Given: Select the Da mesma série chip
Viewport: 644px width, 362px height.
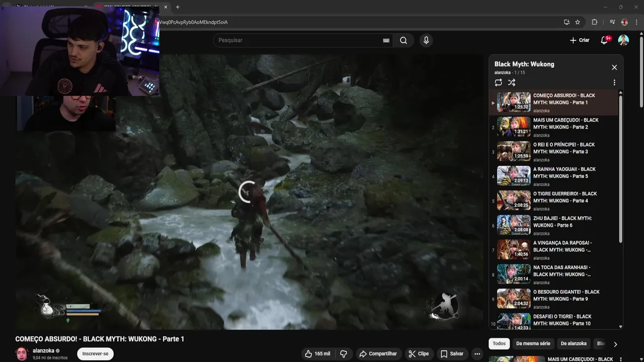Looking at the screenshot, I should (x=533, y=344).
